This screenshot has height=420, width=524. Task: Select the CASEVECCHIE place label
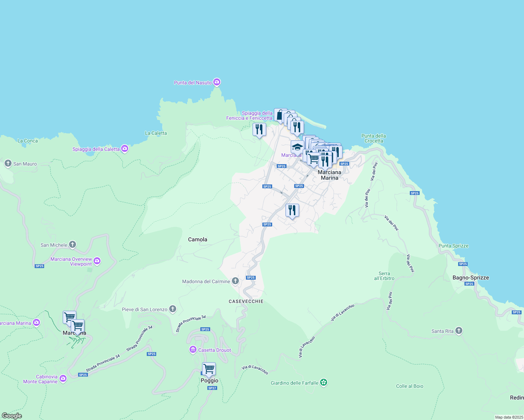pos(246,301)
